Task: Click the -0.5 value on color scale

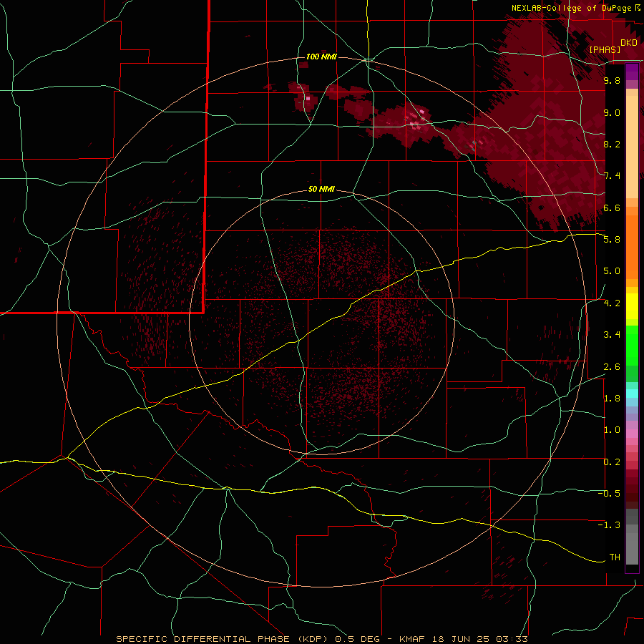Action: (x=609, y=494)
